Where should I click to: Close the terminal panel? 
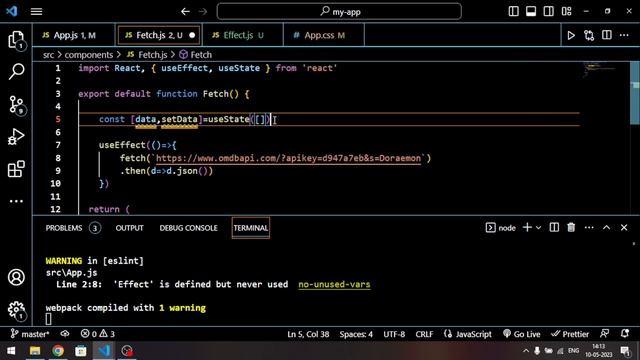pyautogui.click(x=624, y=227)
